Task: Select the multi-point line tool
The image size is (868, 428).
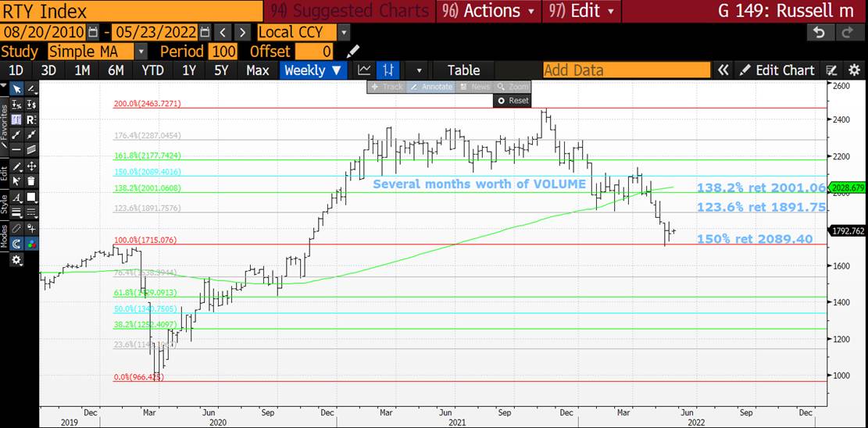Action: click(31, 134)
